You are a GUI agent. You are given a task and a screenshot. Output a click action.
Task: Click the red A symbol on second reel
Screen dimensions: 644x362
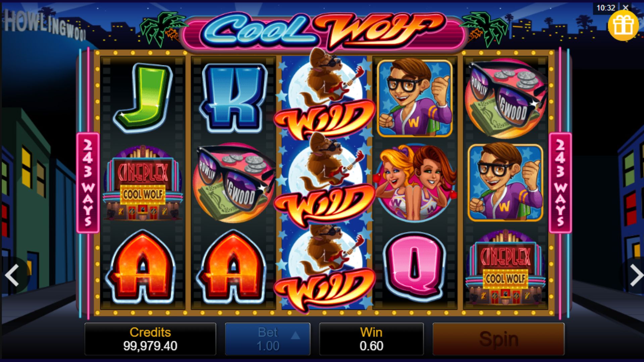pos(233,267)
